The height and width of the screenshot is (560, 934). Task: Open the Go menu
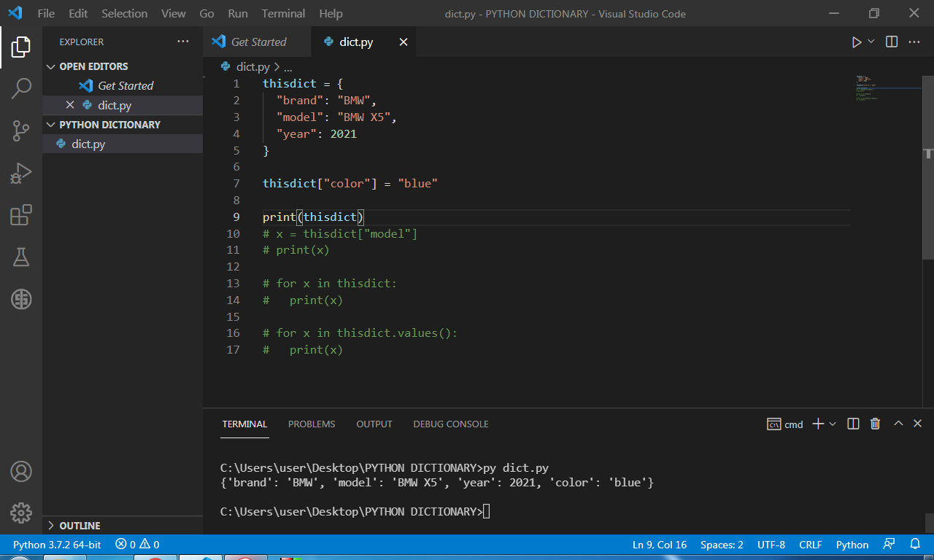click(x=207, y=13)
